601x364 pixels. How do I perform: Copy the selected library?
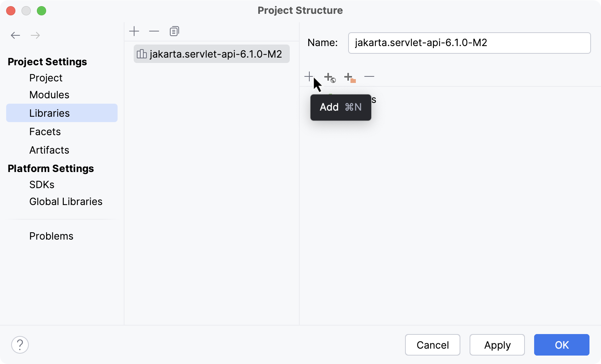coord(174,31)
